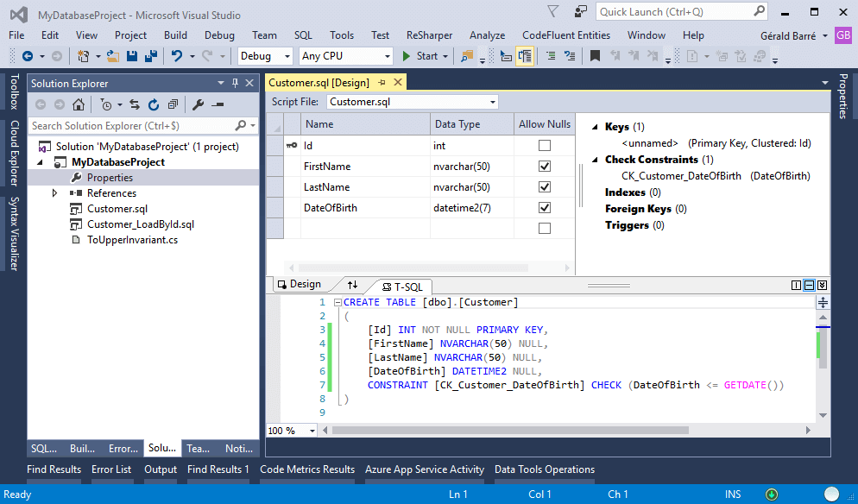Uncheck Allow Nulls for DateOfBirth

(544, 208)
